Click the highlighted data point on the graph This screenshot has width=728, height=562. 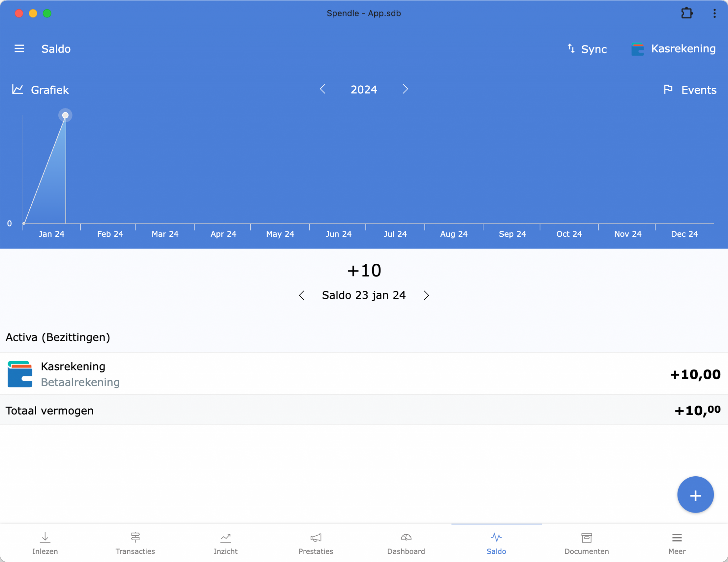[65, 115]
